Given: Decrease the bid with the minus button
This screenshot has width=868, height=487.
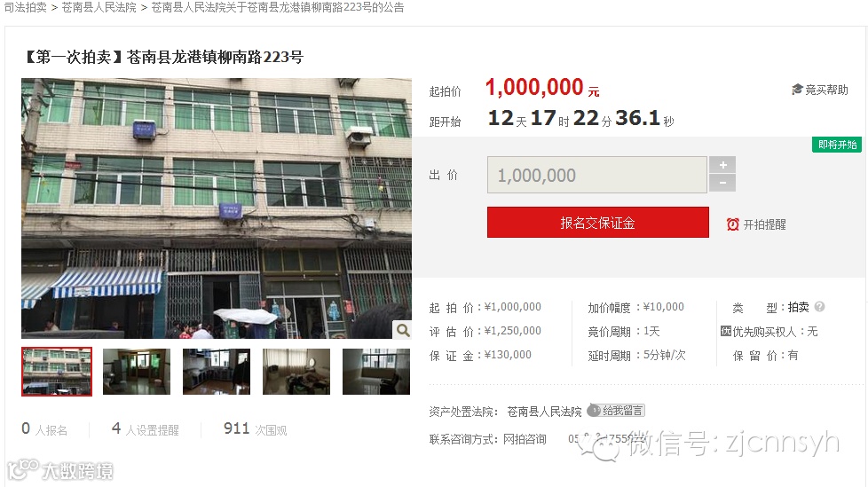Looking at the screenshot, I should pyautogui.click(x=723, y=183).
